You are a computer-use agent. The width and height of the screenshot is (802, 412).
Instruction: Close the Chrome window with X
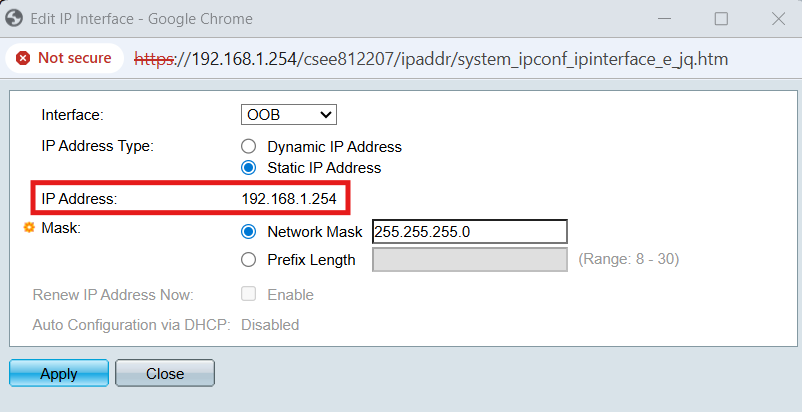pos(779,18)
